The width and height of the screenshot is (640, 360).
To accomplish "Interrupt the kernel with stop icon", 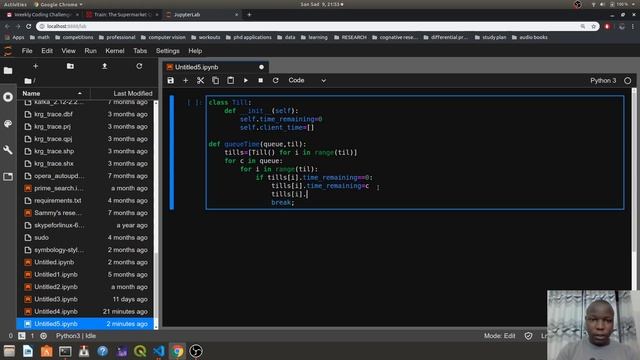I will point(260,80).
